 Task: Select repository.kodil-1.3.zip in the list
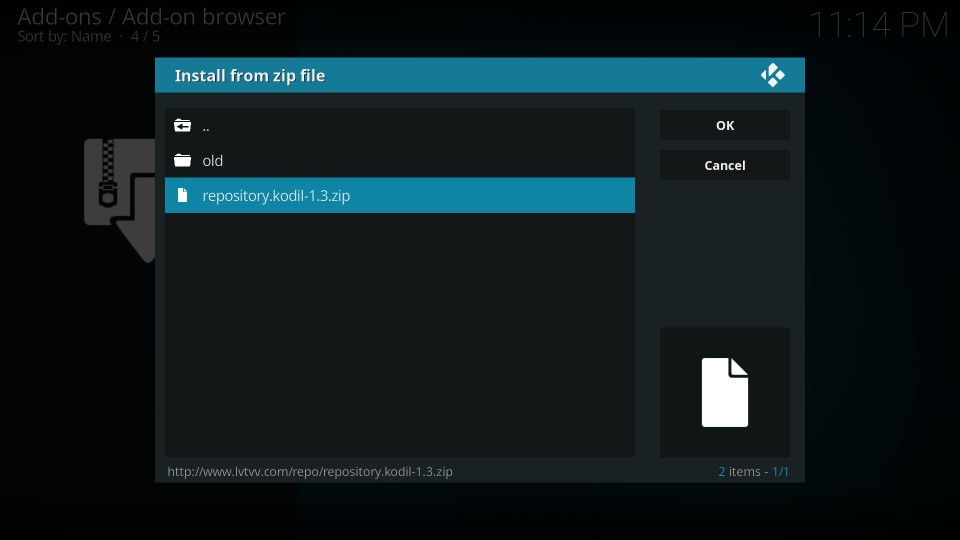[x=276, y=196]
